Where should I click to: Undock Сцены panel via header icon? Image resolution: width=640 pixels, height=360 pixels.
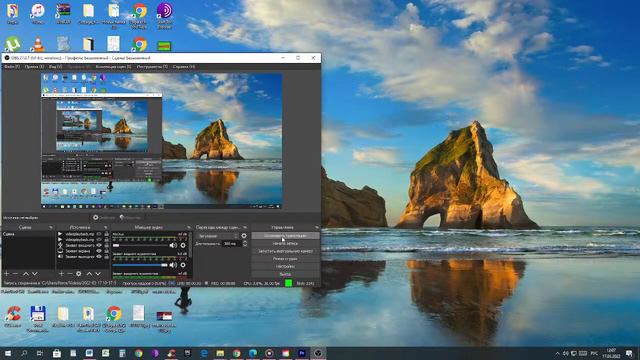click(x=51, y=227)
